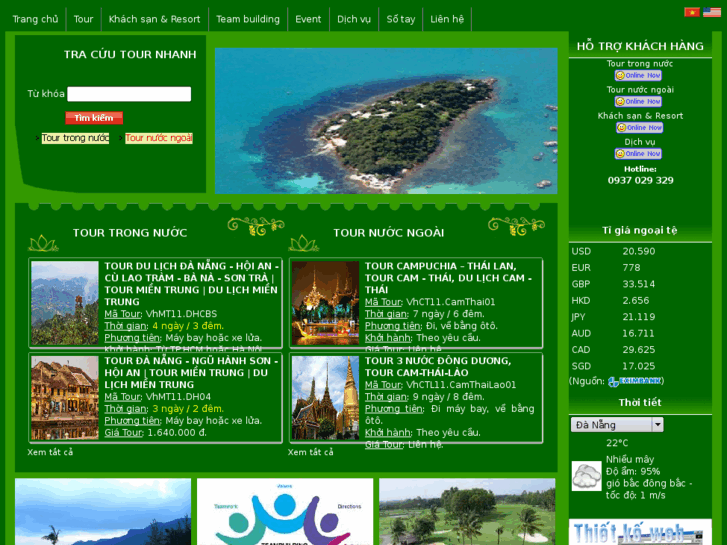Click the 9 ngày / 8 đêm duration
The image size is (727, 545).
coord(448,397)
